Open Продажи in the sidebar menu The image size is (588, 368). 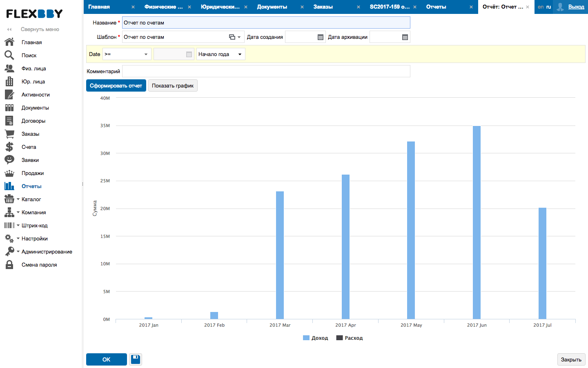[33, 173]
